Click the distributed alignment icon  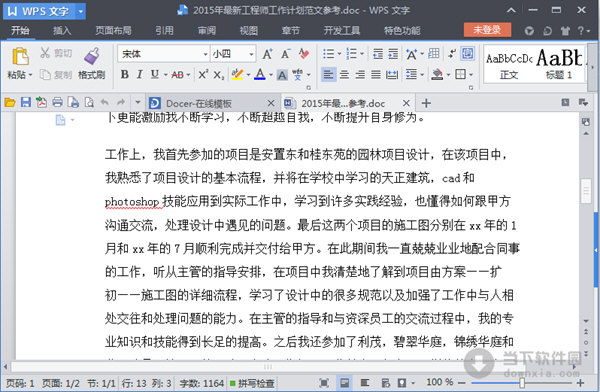coord(392,74)
